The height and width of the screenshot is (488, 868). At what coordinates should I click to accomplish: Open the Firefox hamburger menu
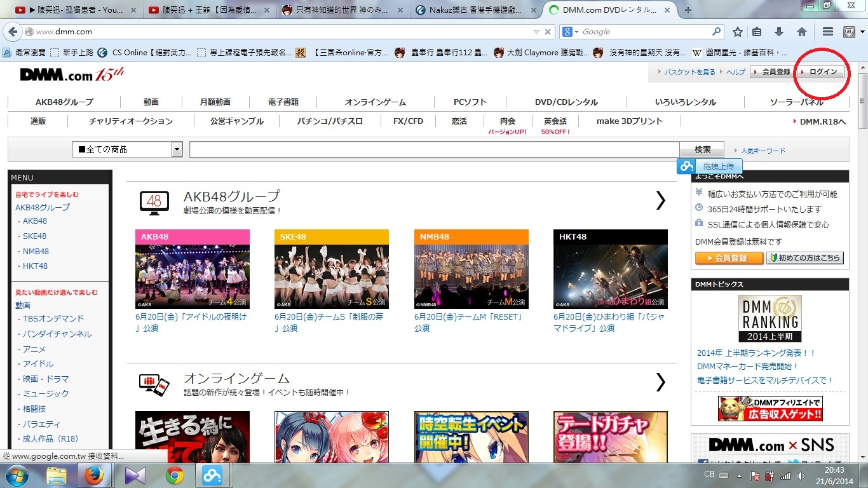point(827,32)
